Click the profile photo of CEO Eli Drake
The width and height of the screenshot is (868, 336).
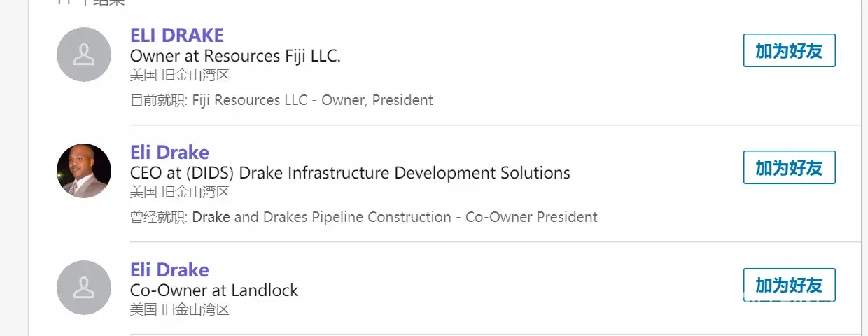(x=84, y=171)
